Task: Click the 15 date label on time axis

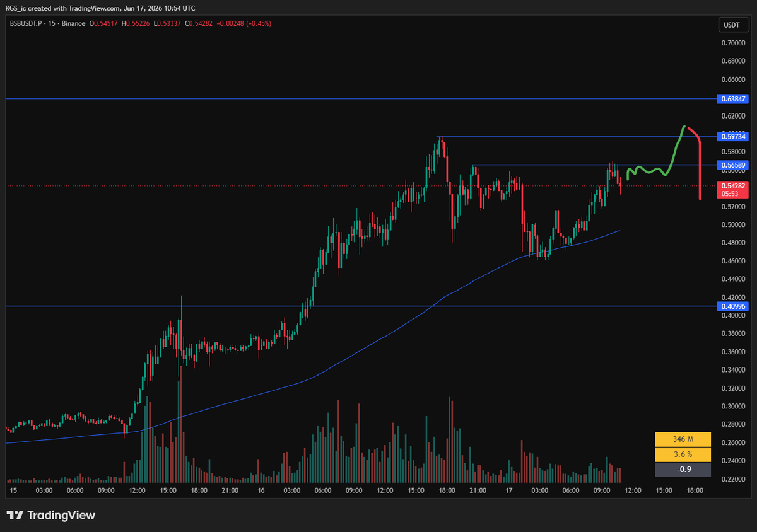Action: coord(13,490)
